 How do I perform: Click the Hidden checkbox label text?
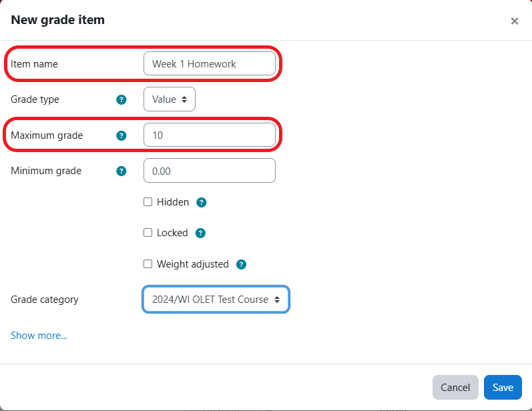[x=173, y=202]
